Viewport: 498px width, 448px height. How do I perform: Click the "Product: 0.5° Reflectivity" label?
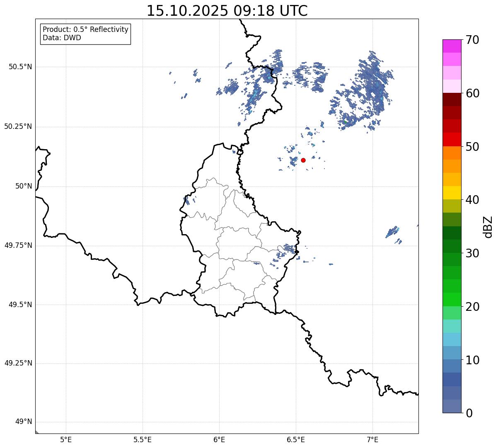click(x=86, y=29)
